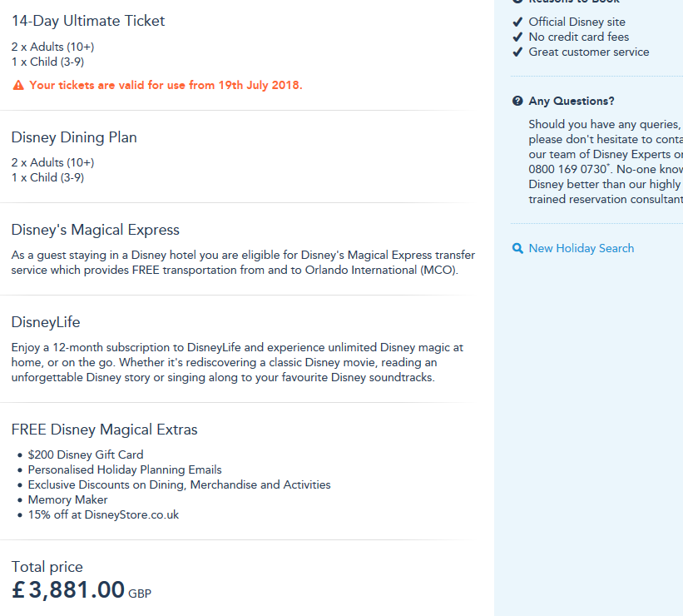The image size is (683, 616).
Task: Click the checkmark beside Official Disney site
Action: tap(517, 22)
